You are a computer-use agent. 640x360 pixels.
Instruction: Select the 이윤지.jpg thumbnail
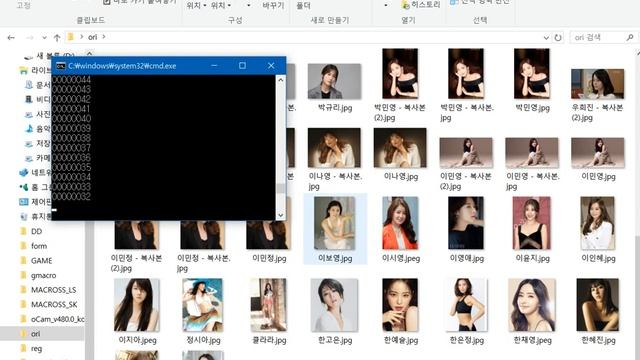point(532,223)
